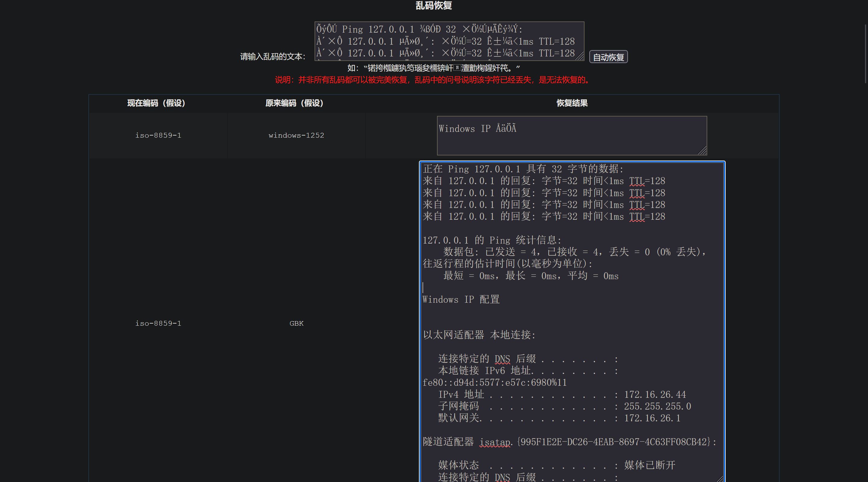Click the 媒体状态 媒体已断开 line

pos(557,465)
